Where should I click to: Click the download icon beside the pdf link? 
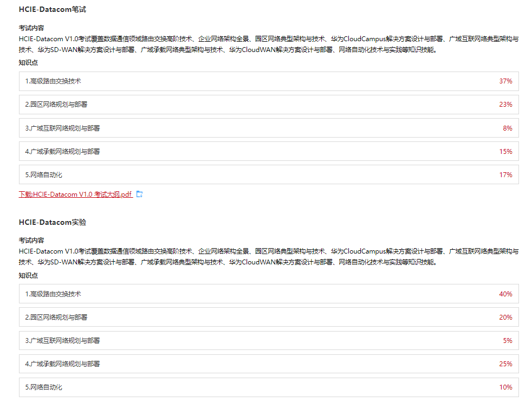[139, 194]
